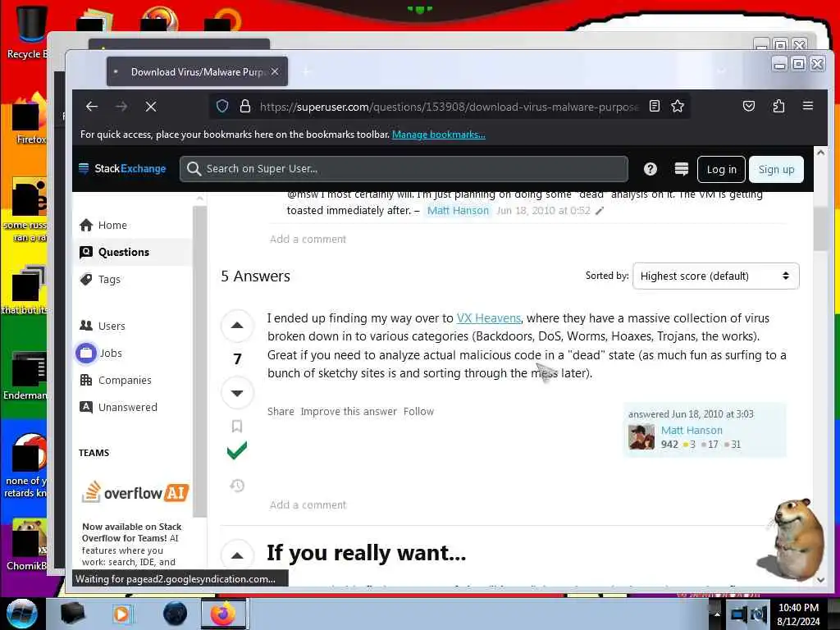840x630 pixels.
Task: Click the left sidebar scrollbar
Action: coord(199,362)
